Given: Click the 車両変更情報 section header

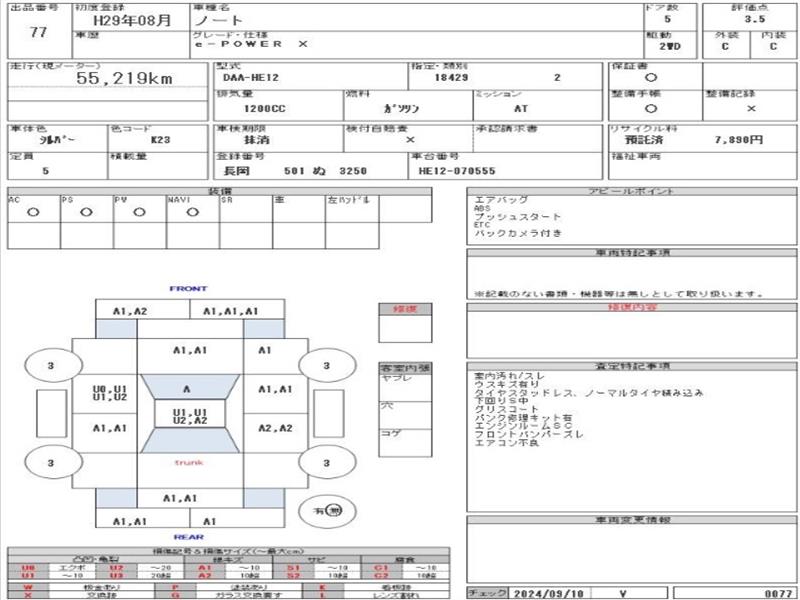Looking at the screenshot, I should (632, 520).
